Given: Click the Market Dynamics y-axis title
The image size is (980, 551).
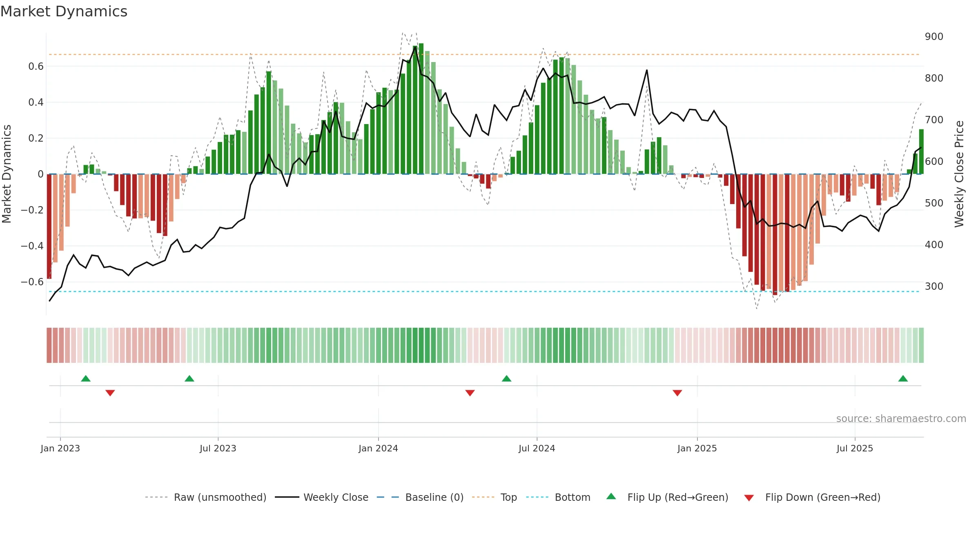Looking at the screenshot, I should pos(7,174).
